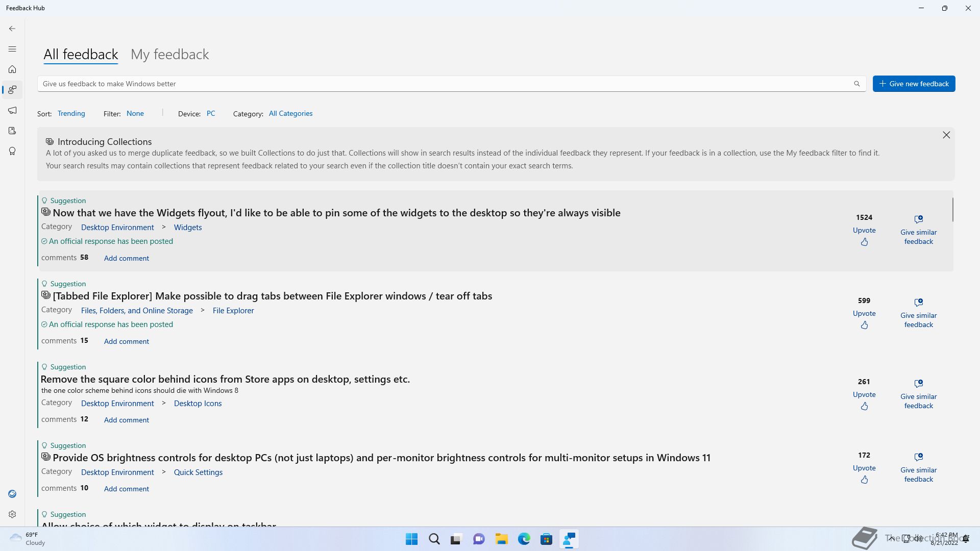Add comment on Widgets flyout suggestion
The width and height of the screenshot is (980, 551).
tap(126, 258)
